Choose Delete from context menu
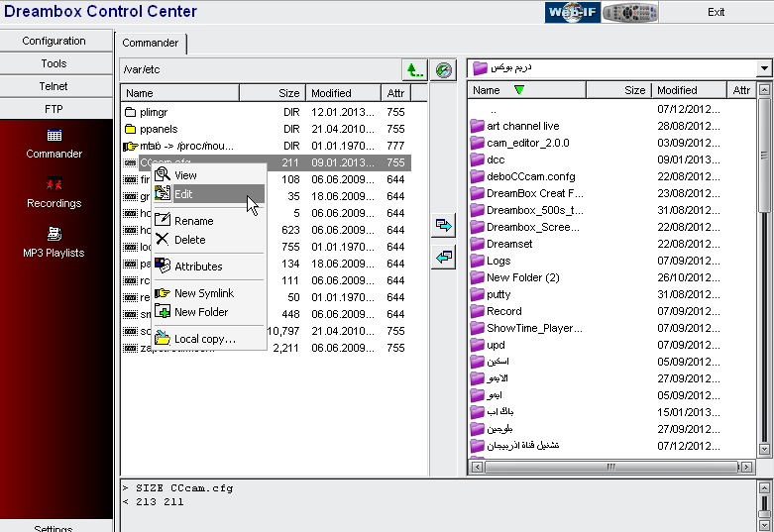 209,240
